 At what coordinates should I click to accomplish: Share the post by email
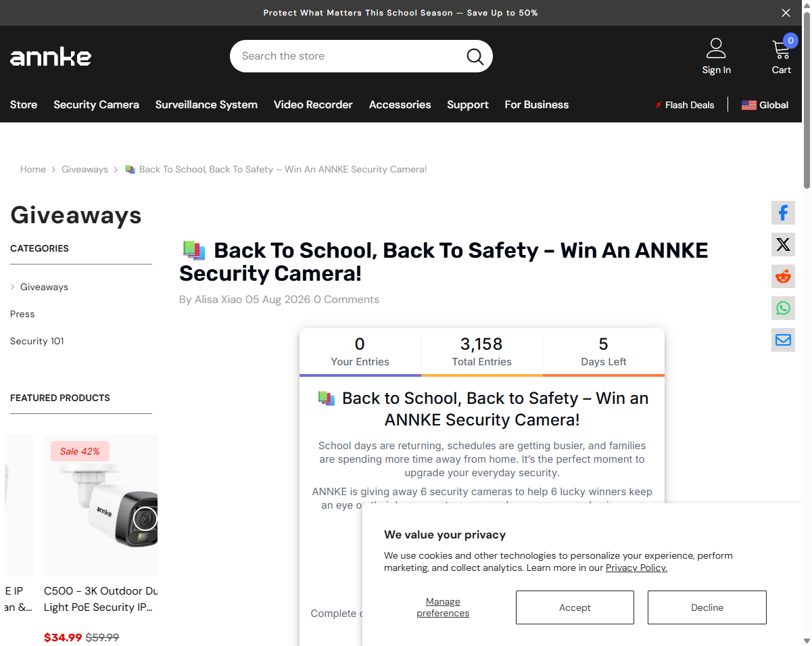pyautogui.click(x=783, y=340)
